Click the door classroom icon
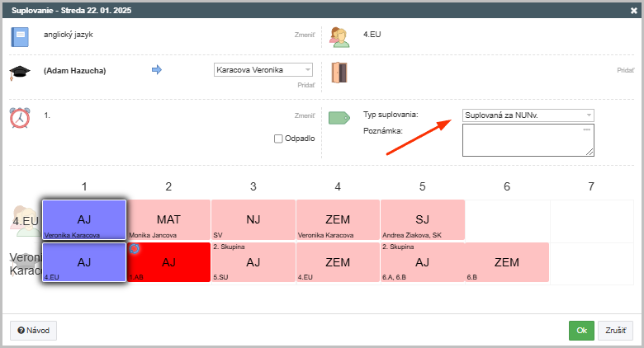This screenshot has height=348, width=644. click(x=339, y=73)
